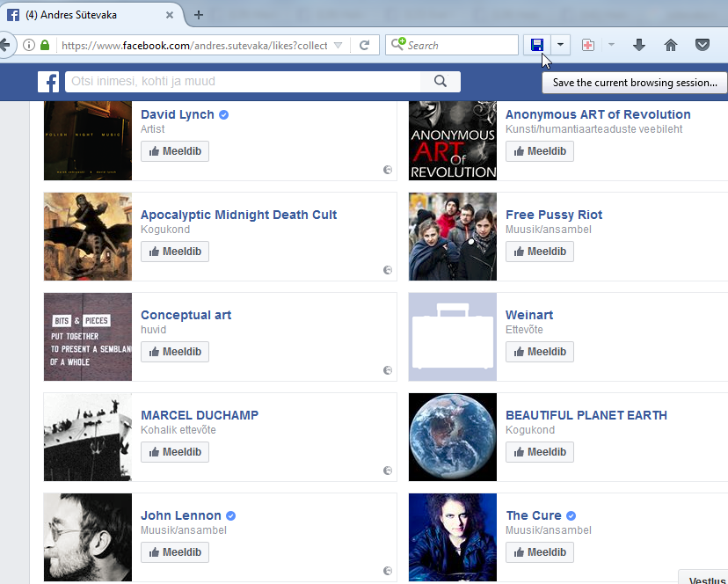Click the Save session floppy disk icon
The width and height of the screenshot is (728, 584).
coord(536,45)
